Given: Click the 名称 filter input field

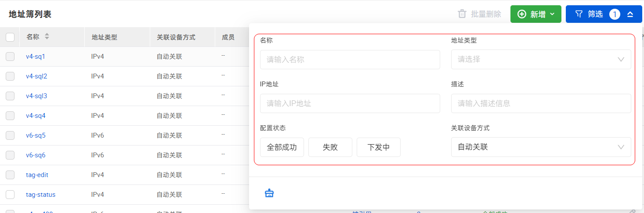Looking at the screenshot, I should pyautogui.click(x=350, y=60).
